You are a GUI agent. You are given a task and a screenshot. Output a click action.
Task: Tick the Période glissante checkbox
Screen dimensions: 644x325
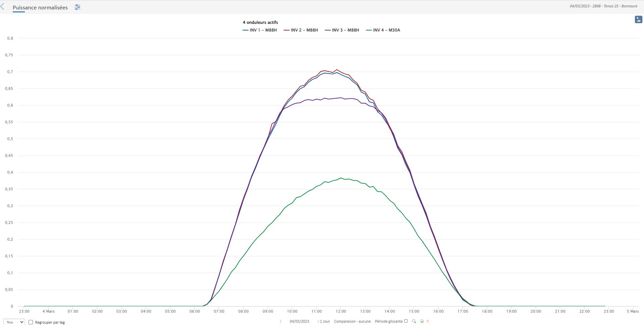[x=406, y=321]
